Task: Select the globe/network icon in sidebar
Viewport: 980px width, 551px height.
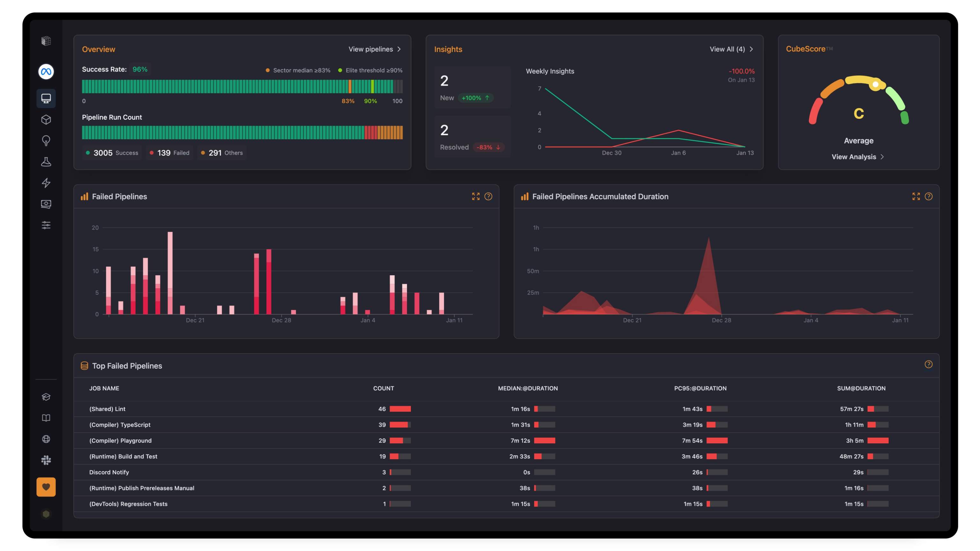Action: click(x=46, y=439)
